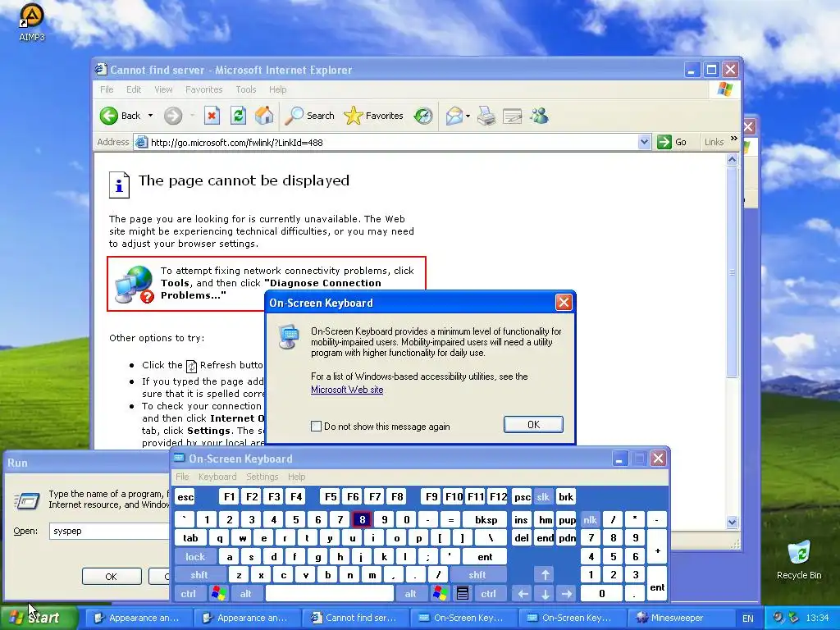Click the F12 key on keyboard
840x630 pixels.
(498, 496)
